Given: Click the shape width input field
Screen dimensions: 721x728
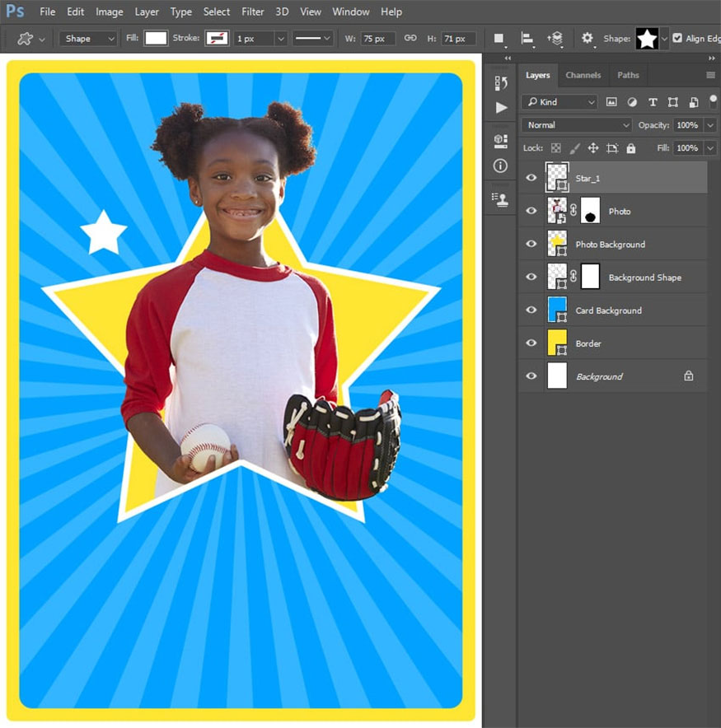Looking at the screenshot, I should 377,39.
